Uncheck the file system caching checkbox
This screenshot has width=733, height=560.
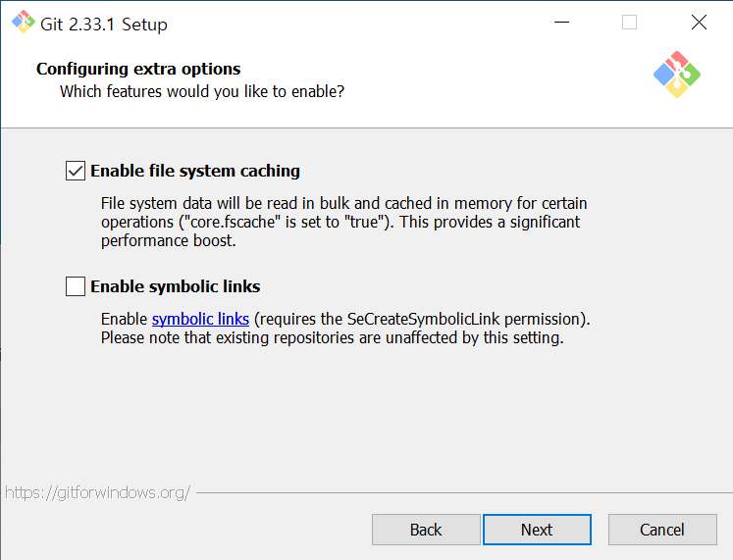click(x=76, y=171)
